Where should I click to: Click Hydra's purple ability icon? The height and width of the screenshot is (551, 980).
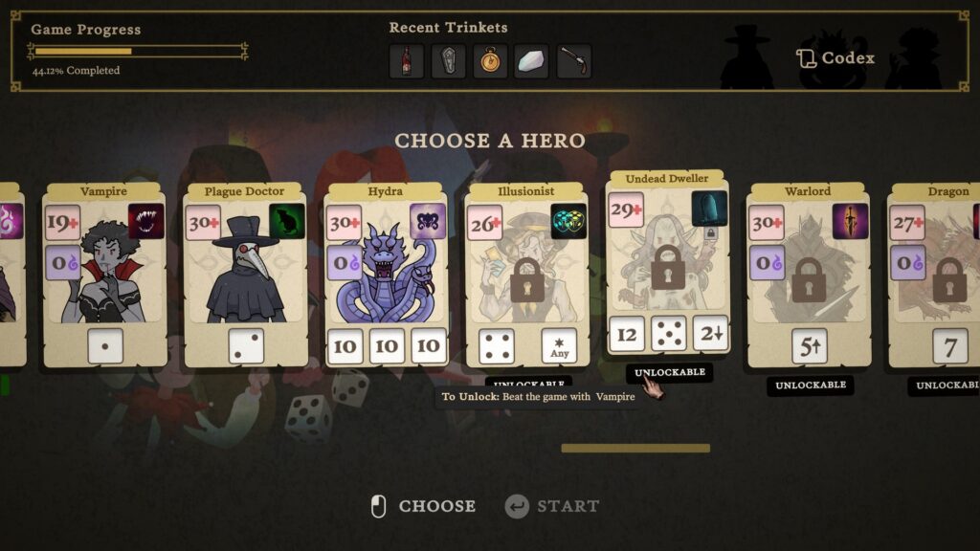pyautogui.click(x=428, y=221)
